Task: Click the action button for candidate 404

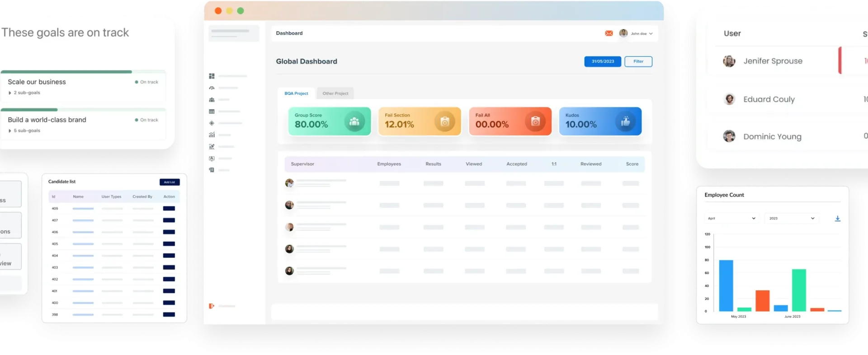Action: click(169, 256)
